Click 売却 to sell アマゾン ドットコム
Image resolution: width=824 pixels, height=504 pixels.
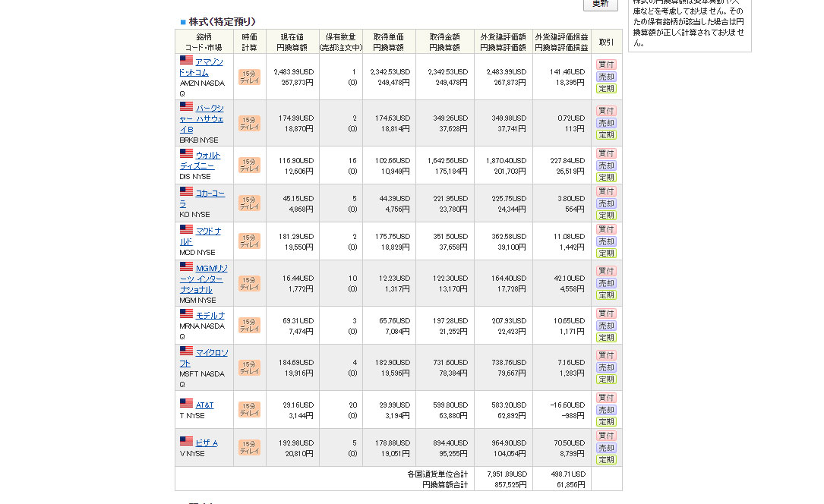[606, 77]
